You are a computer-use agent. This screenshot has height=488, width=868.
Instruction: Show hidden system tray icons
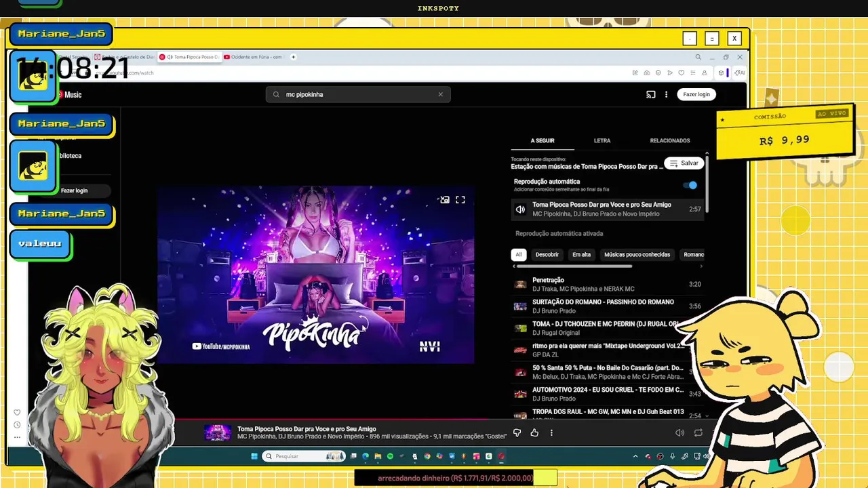tap(635, 456)
